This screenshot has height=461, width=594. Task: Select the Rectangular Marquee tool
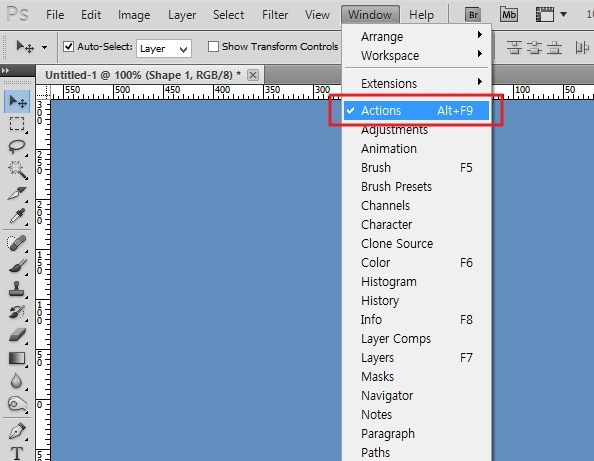click(x=17, y=123)
